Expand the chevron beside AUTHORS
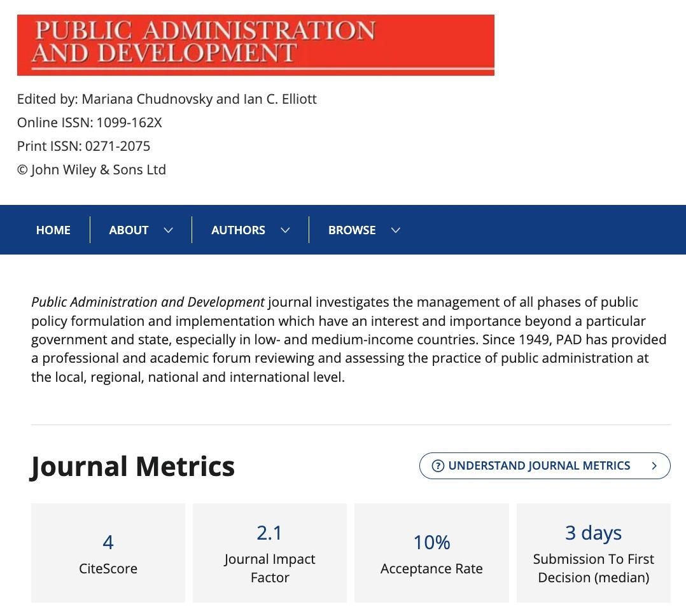Viewport: 686px width, 616px height. (285, 230)
